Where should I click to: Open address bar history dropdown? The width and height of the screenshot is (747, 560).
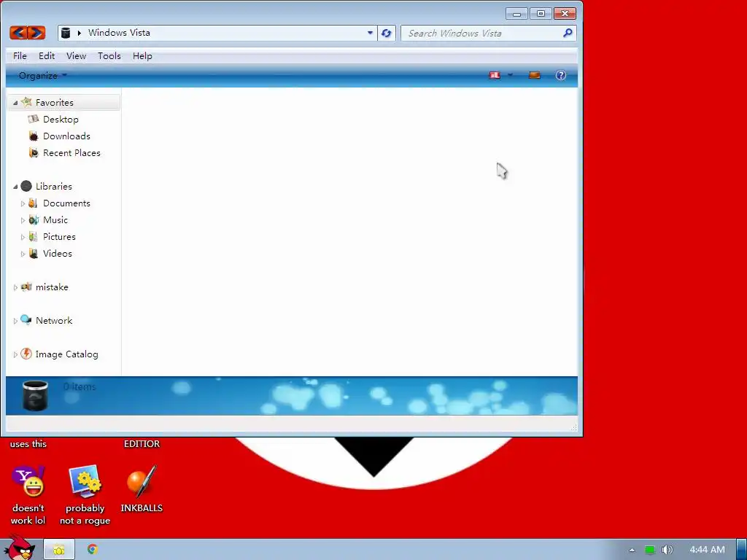(x=370, y=33)
